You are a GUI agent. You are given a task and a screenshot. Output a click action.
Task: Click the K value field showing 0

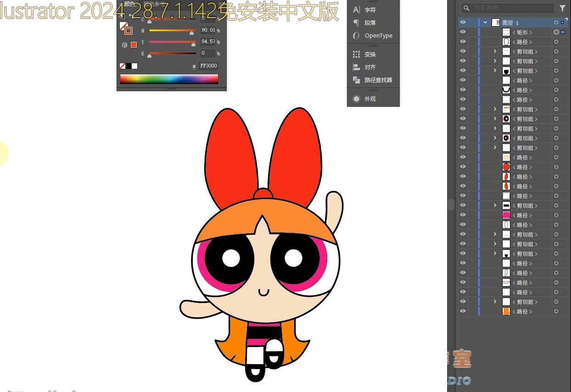point(208,53)
